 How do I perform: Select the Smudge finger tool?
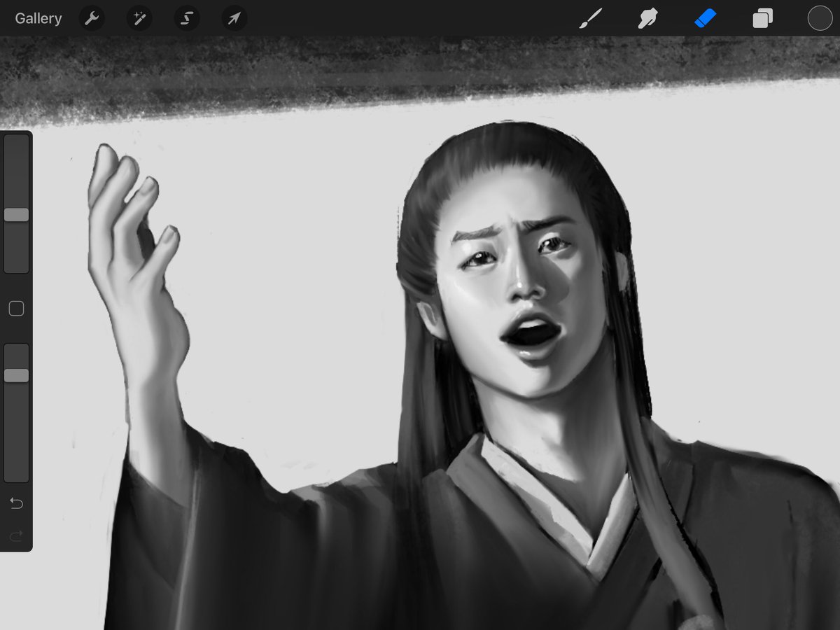[x=647, y=18]
